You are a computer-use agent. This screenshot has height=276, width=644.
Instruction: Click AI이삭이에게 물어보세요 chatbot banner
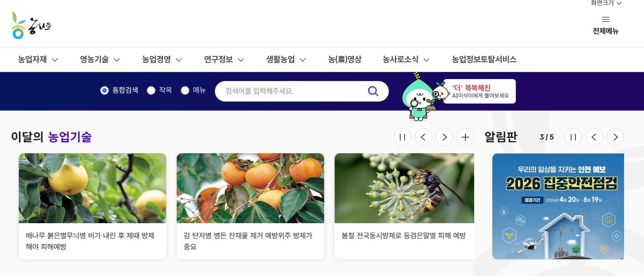pos(479,91)
